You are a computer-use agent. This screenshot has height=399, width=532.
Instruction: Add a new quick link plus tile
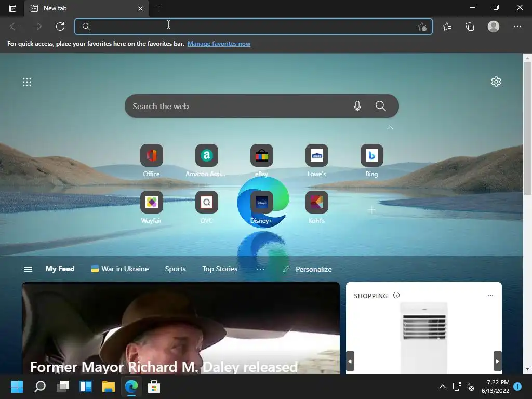[371, 210]
